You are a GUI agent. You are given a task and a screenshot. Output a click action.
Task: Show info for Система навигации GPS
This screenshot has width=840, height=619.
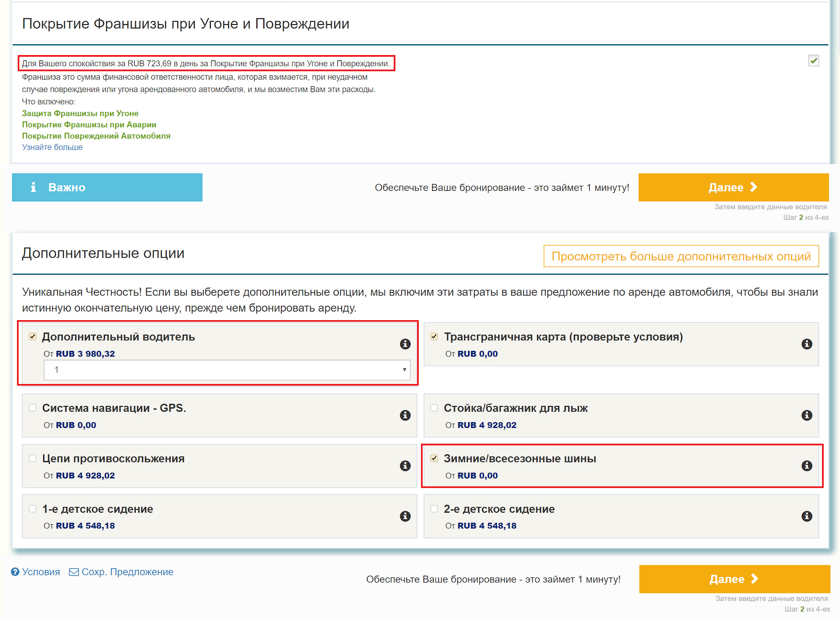click(405, 415)
